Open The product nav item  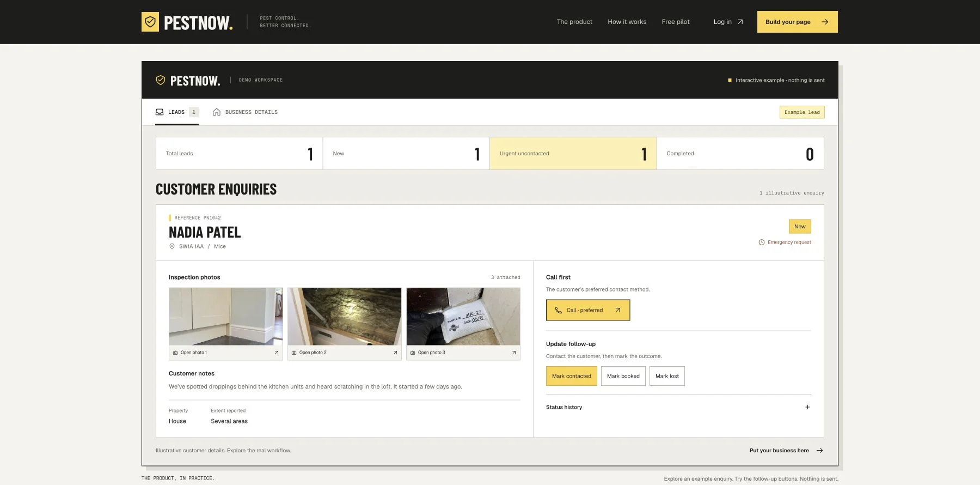[574, 22]
